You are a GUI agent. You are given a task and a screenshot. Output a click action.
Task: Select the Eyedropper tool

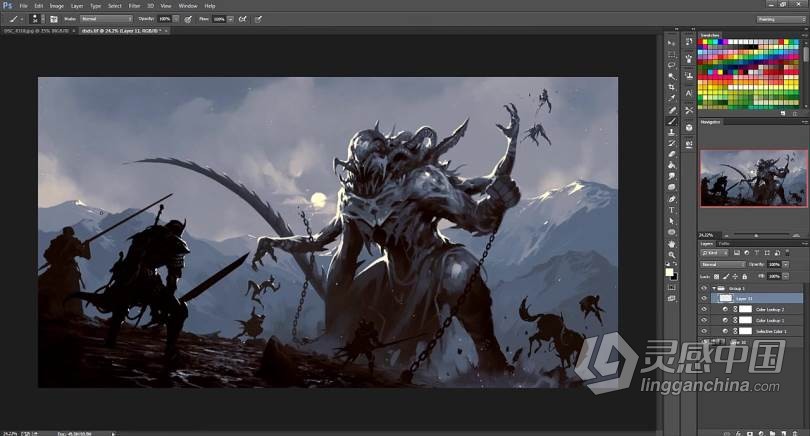672,98
